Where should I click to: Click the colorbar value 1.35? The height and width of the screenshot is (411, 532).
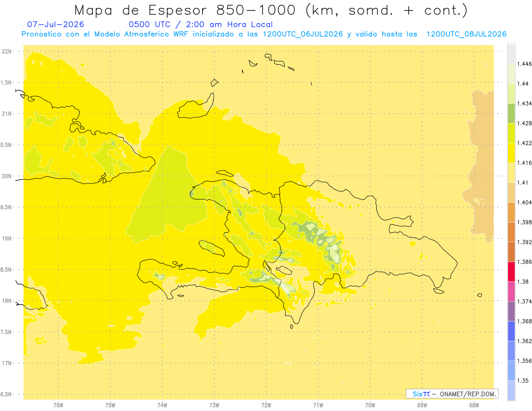click(523, 380)
